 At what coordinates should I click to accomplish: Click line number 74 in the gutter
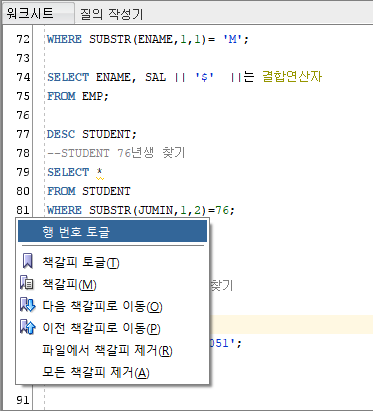[x=23, y=77]
